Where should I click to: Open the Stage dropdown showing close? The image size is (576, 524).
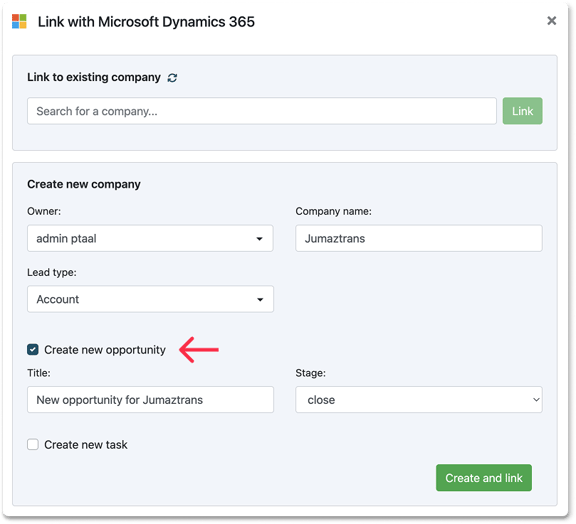(x=419, y=399)
